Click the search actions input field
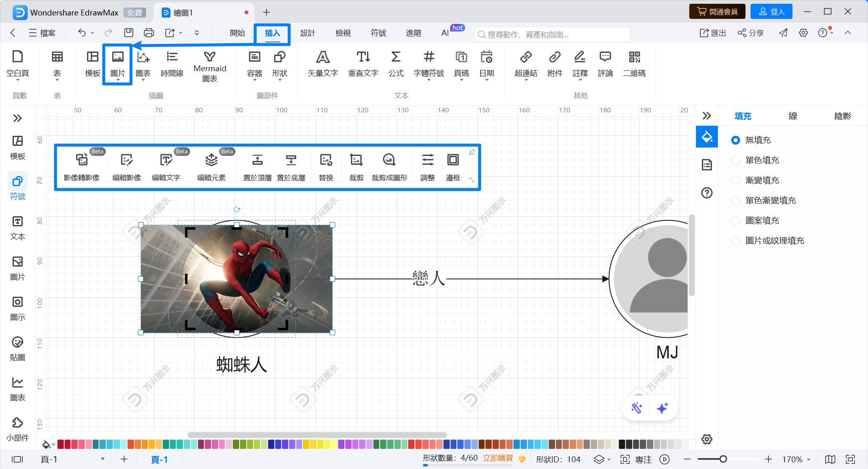Image resolution: width=868 pixels, height=469 pixels. 552,34
